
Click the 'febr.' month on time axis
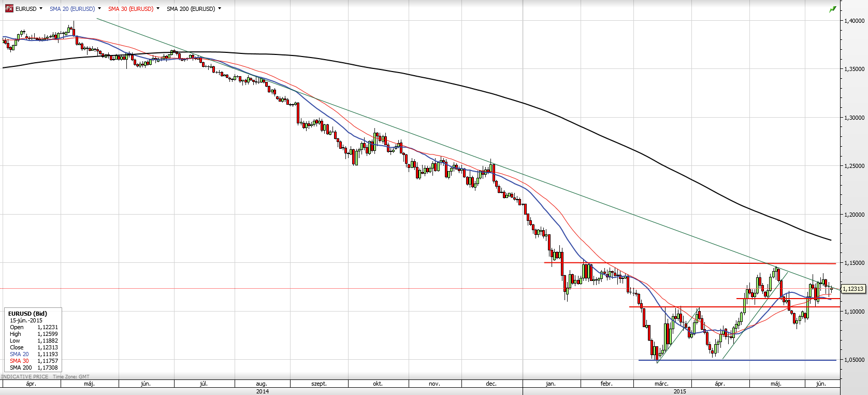(x=606, y=384)
